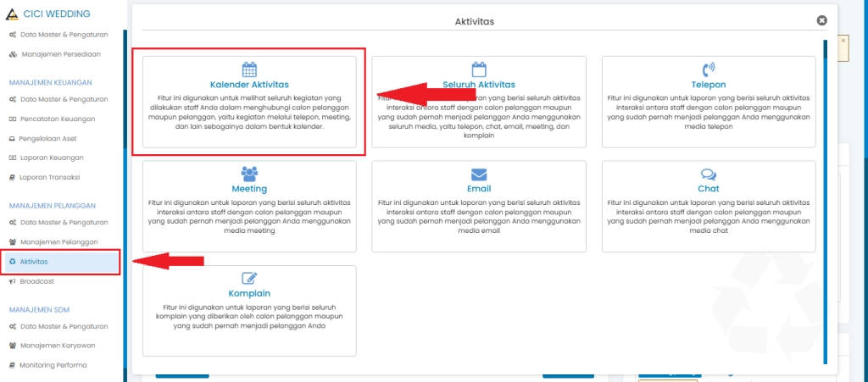Click the Telepon phone icon

click(x=709, y=69)
